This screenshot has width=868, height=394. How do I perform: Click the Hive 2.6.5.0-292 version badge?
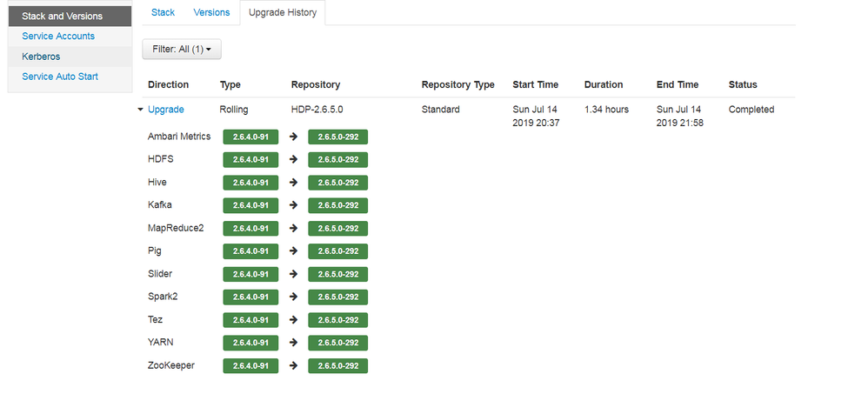coord(337,183)
